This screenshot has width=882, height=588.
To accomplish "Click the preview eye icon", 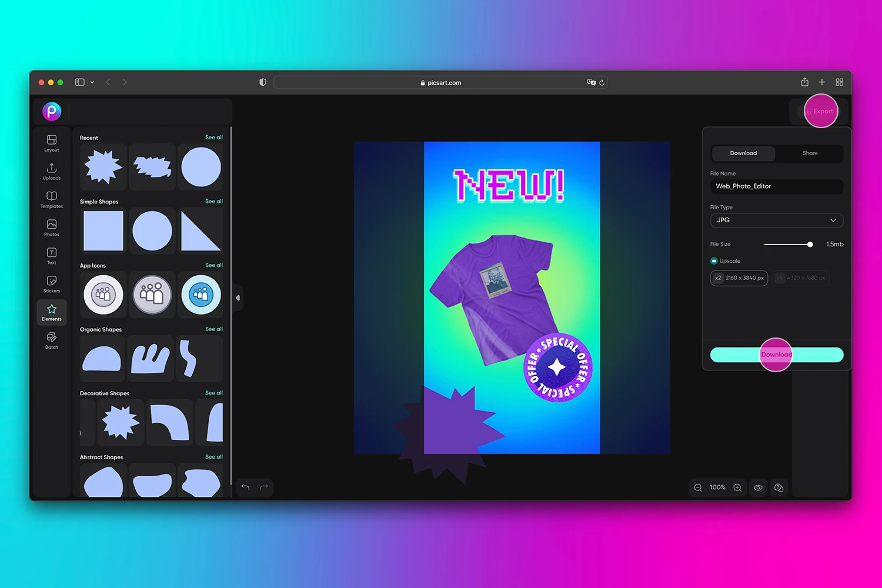I will [758, 487].
